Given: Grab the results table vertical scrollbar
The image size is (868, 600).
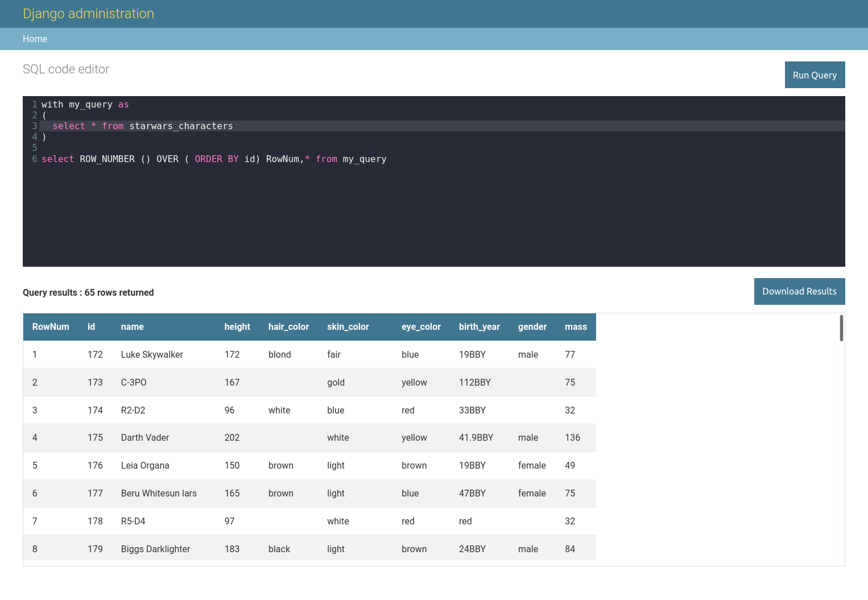Looking at the screenshot, I should coord(841,328).
